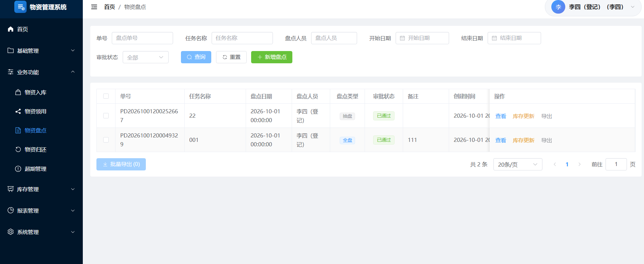Click the 新增盘点 button
The width and height of the screenshot is (644, 264).
[x=272, y=57]
